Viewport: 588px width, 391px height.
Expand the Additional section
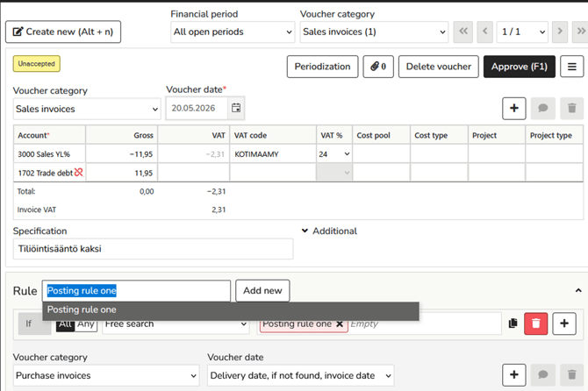(x=329, y=231)
